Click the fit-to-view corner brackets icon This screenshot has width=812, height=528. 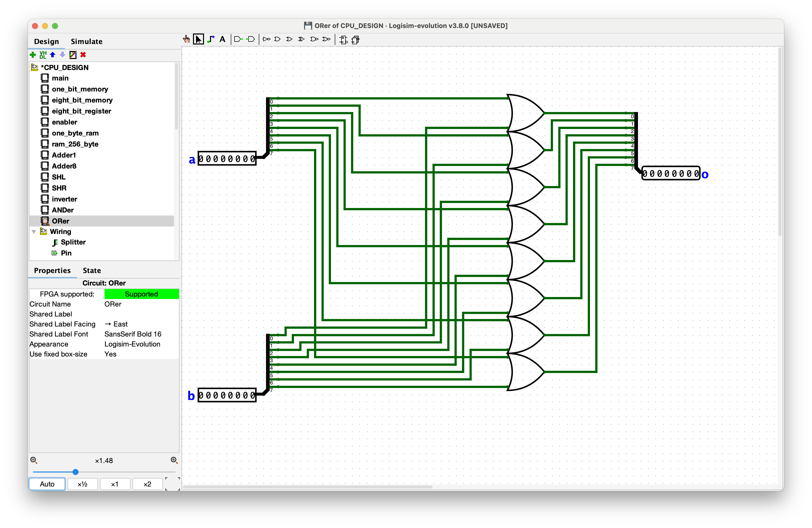(x=173, y=484)
